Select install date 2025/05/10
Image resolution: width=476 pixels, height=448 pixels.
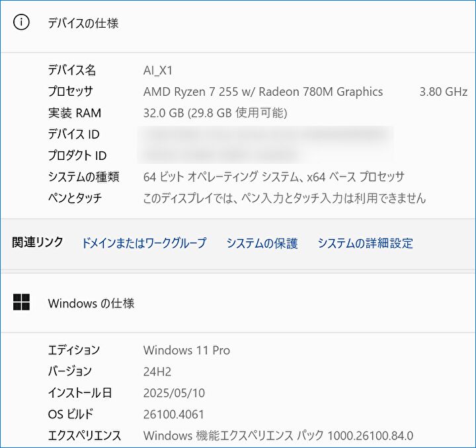click(174, 393)
